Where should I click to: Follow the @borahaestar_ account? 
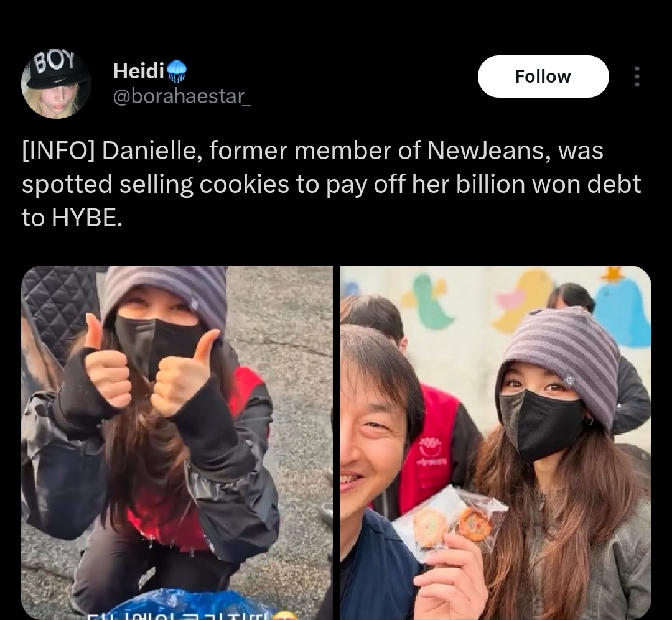tap(543, 76)
